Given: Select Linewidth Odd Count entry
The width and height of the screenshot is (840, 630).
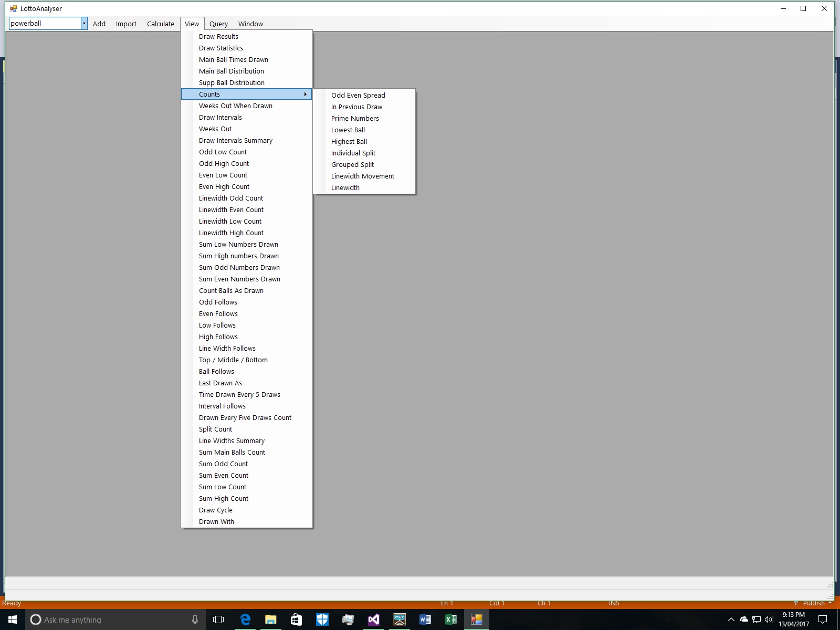Looking at the screenshot, I should pos(246,198).
